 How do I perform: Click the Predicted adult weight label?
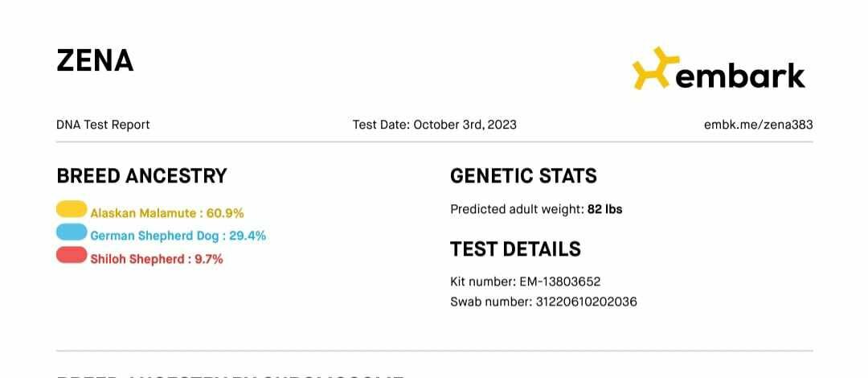[517, 209]
